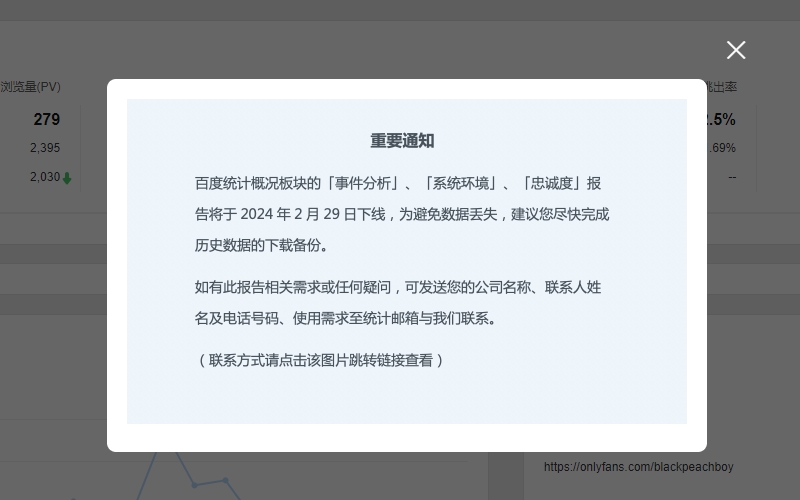This screenshot has width=800, height=500.
Task: Click the PV value 279
Action: [x=46, y=119]
